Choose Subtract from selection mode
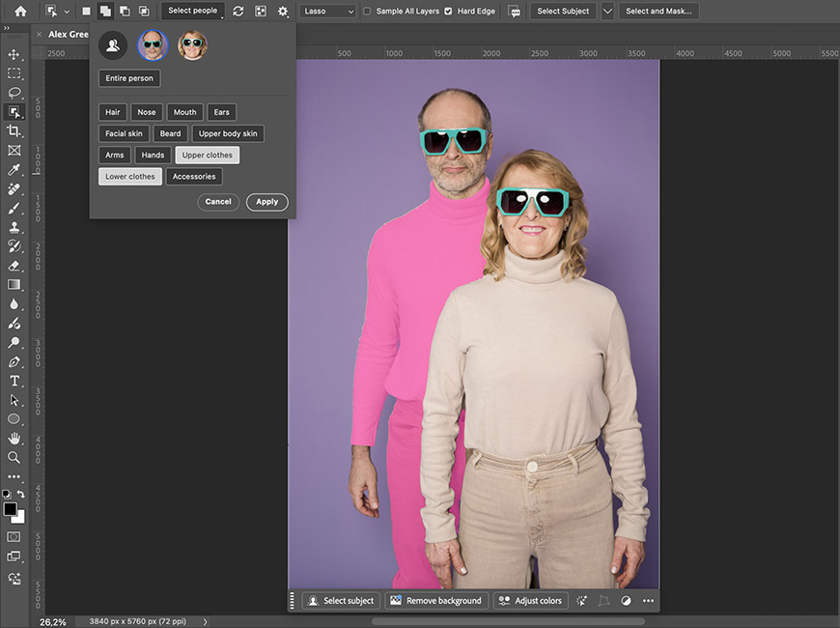Viewport: 840px width, 628px height. pos(125,11)
